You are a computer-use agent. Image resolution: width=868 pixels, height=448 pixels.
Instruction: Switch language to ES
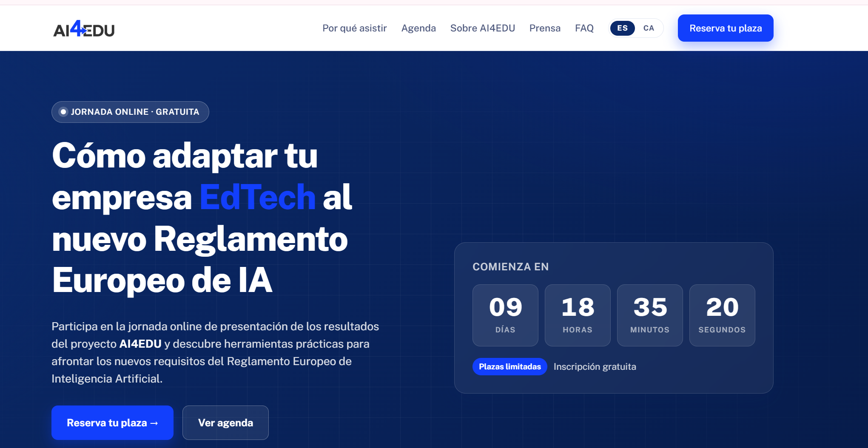coord(622,28)
